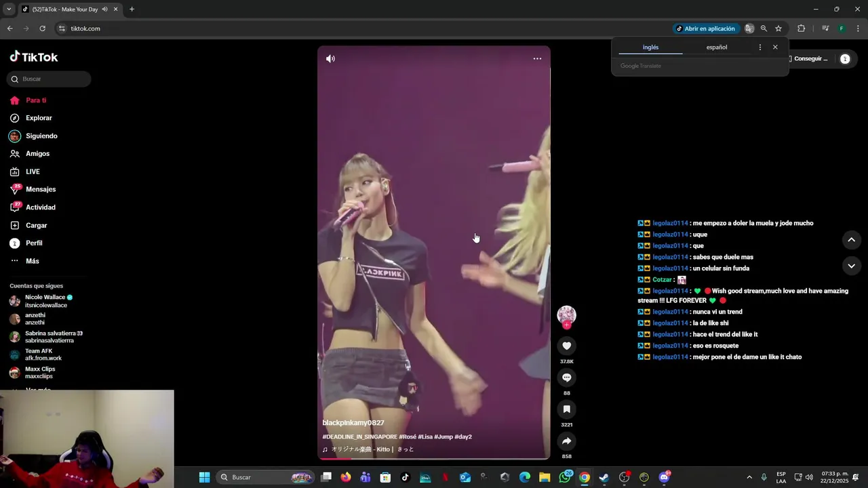Open the tab search dropdown

pos(9,9)
